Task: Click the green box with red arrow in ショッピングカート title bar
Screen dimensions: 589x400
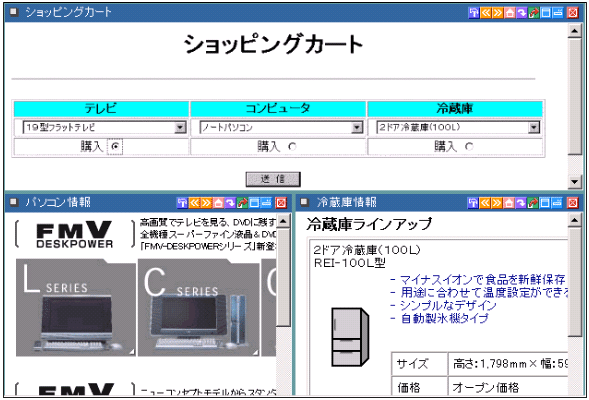Action: (534, 13)
